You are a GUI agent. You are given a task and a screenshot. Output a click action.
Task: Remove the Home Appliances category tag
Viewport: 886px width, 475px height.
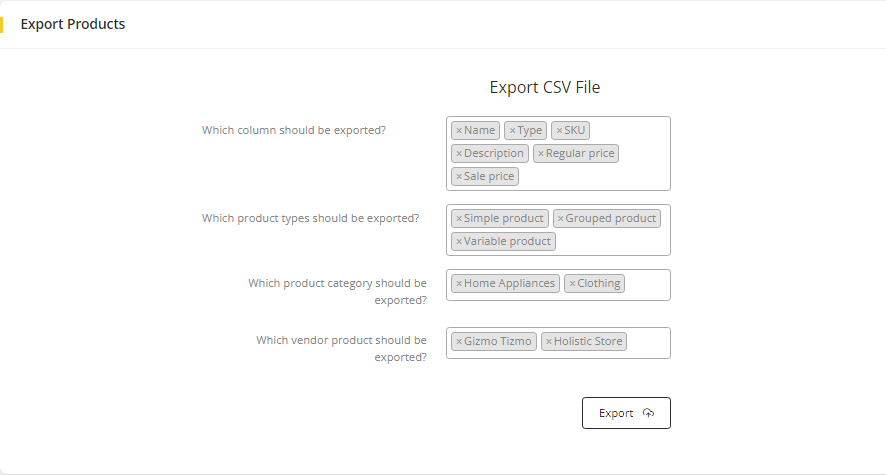[459, 284]
